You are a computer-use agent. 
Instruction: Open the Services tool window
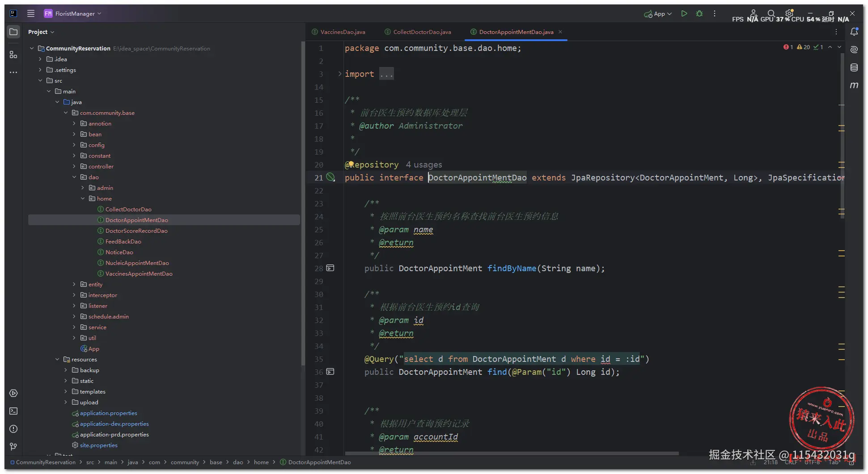pos(13,393)
